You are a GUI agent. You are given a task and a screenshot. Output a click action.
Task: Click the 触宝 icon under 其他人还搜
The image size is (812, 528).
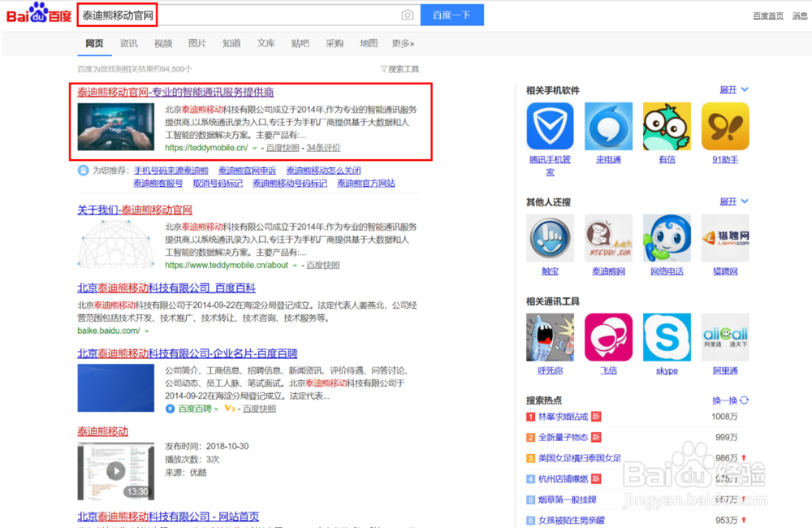click(550, 238)
